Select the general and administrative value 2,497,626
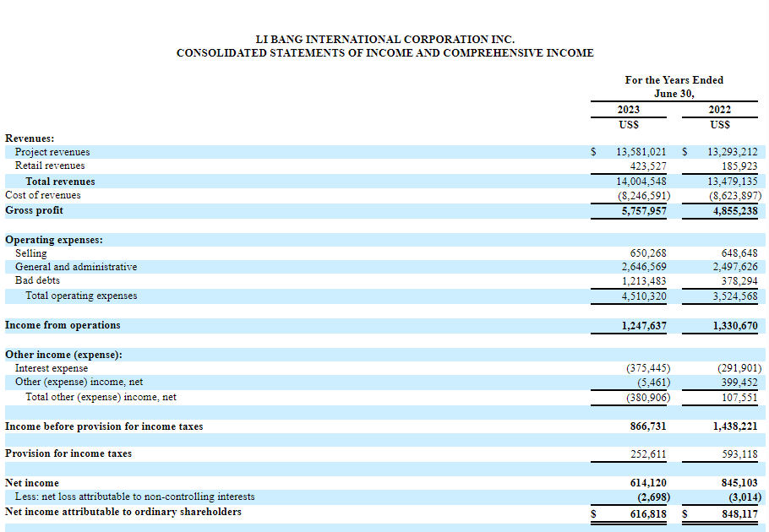This screenshot has width=769, height=532. [x=735, y=267]
